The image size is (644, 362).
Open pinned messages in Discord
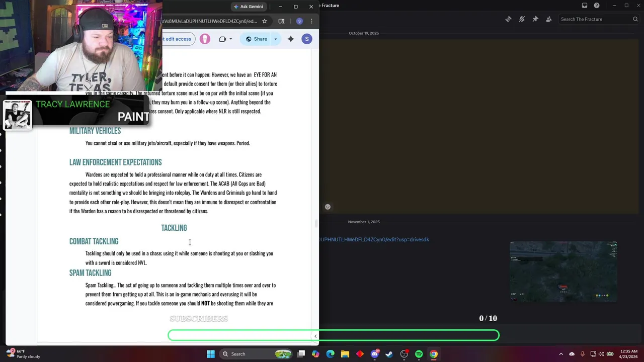coord(535,19)
